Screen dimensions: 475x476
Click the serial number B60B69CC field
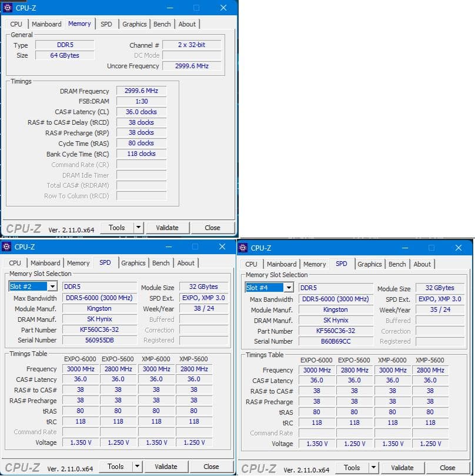[335, 341]
